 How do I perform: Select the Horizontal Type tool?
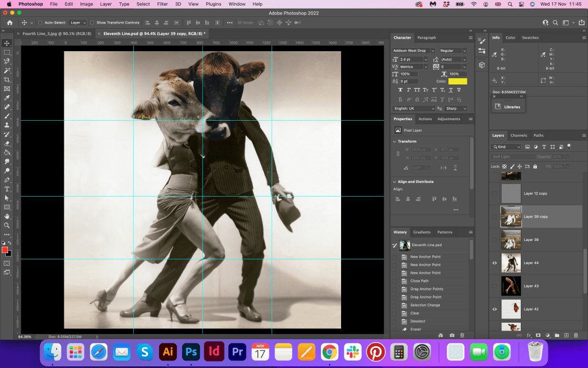point(7,189)
